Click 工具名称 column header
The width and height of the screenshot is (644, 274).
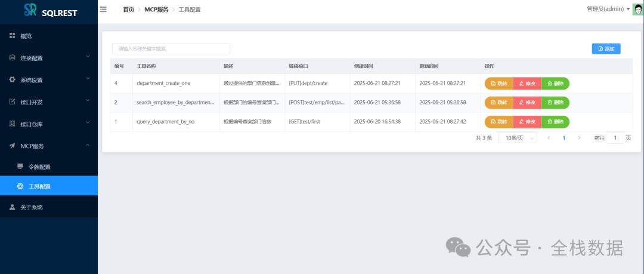click(x=146, y=66)
